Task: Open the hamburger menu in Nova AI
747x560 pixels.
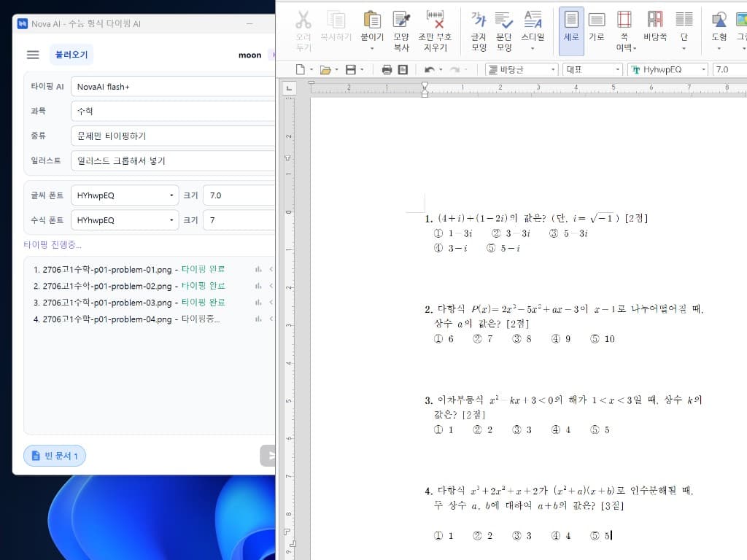Action: (33, 55)
